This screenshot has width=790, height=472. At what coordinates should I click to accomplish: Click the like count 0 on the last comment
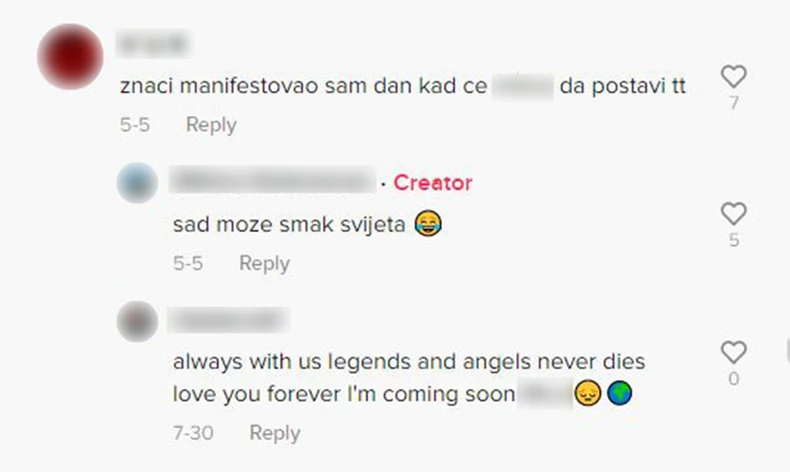point(734,378)
